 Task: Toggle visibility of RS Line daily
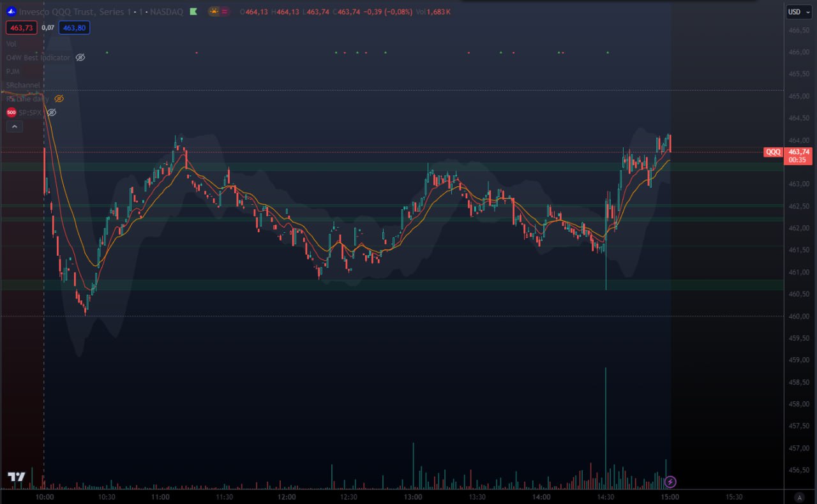coord(59,99)
